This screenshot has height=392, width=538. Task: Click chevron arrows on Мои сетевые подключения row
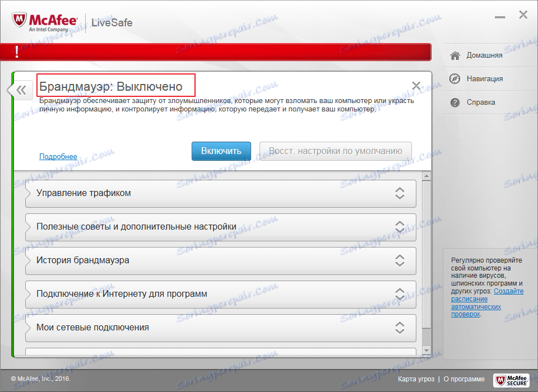[x=400, y=328]
